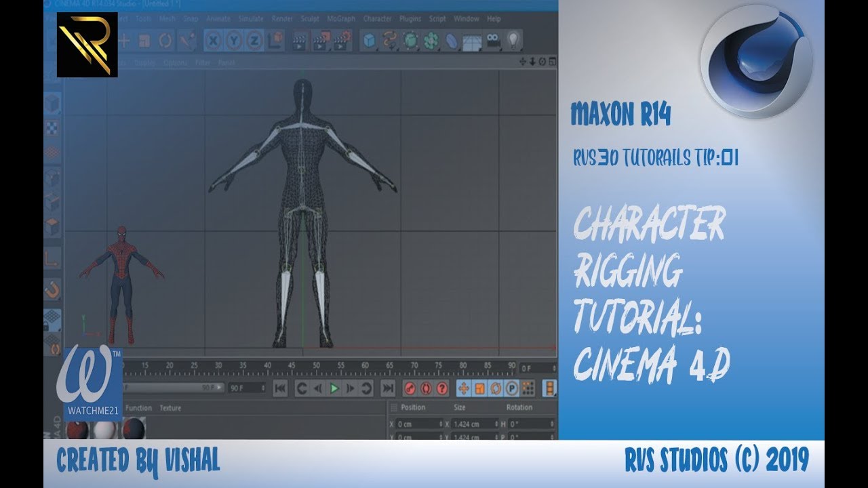The image size is (868, 488).
Task: Open the Window menu
Action: [466, 19]
